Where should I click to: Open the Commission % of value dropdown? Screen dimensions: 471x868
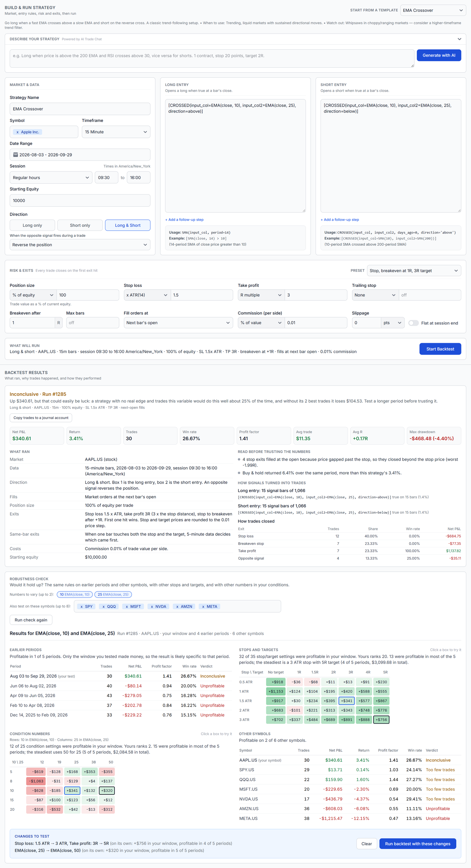(261, 323)
